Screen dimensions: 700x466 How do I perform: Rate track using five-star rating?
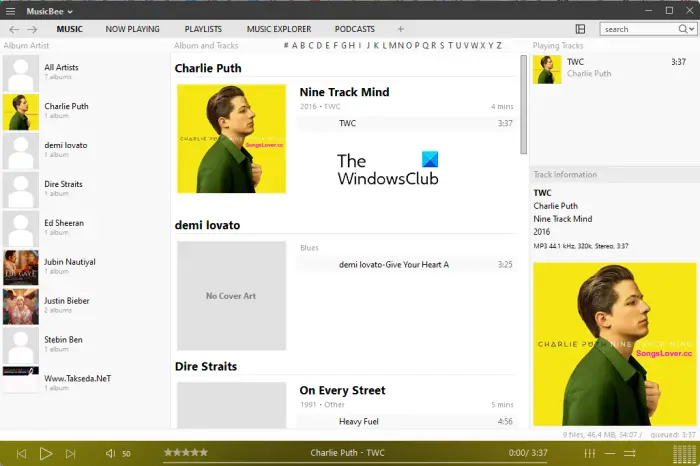[186, 452]
